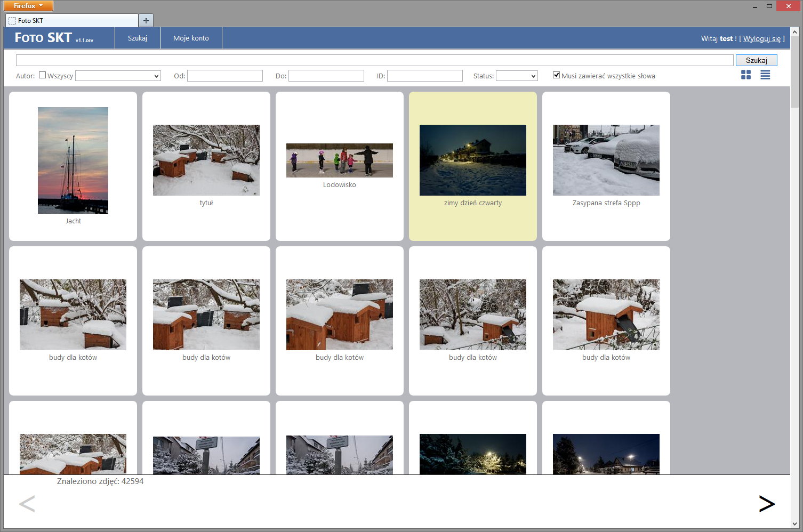Enable the Wszyscy authors checkbox
The image size is (803, 532).
[43, 75]
